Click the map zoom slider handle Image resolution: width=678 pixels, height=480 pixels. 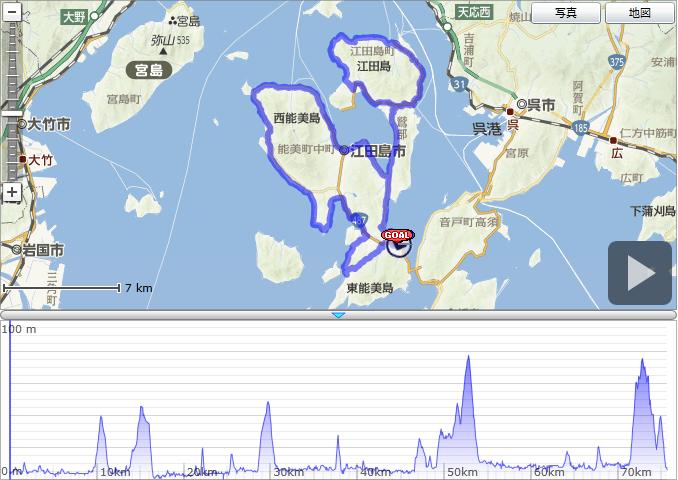pos(11,110)
